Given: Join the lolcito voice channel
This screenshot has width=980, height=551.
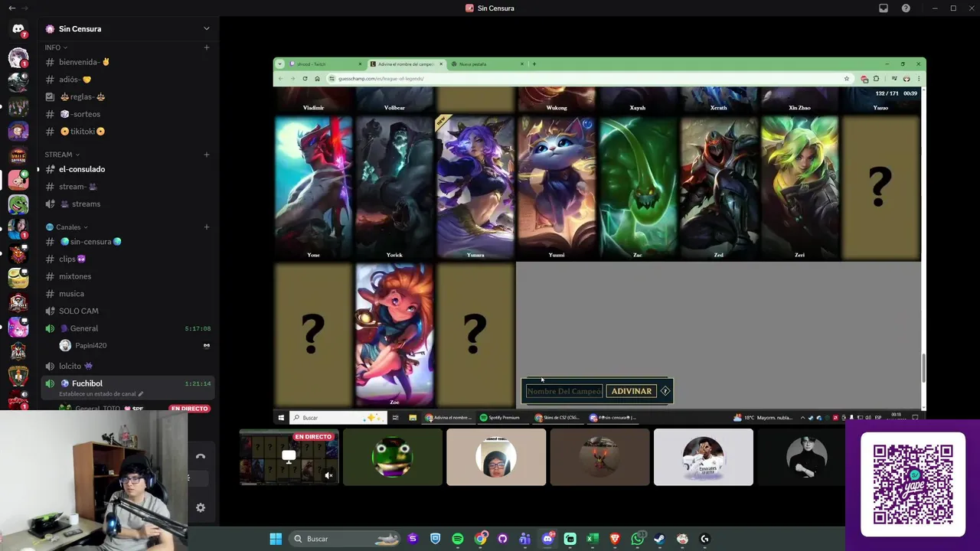Looking at the screenshot, I should [x=126, y=367].
